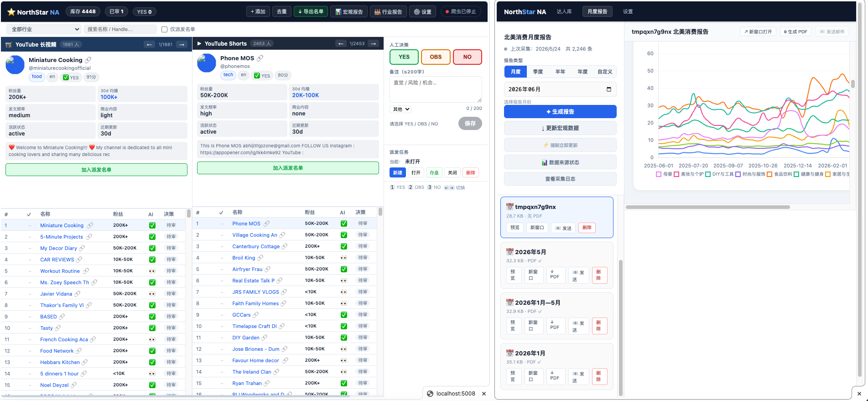The width and height of the screenshot is (868, 401).
Task: Open the 全部行业 industry dropdown
Action: coord(44,29)
